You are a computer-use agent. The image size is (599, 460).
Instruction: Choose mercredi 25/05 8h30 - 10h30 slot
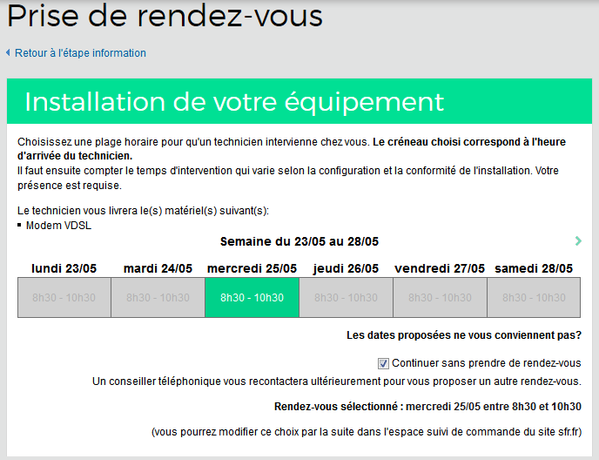point(252,298)
